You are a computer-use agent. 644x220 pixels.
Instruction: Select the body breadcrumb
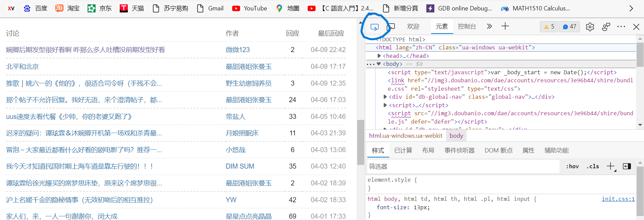coord(456,136)
